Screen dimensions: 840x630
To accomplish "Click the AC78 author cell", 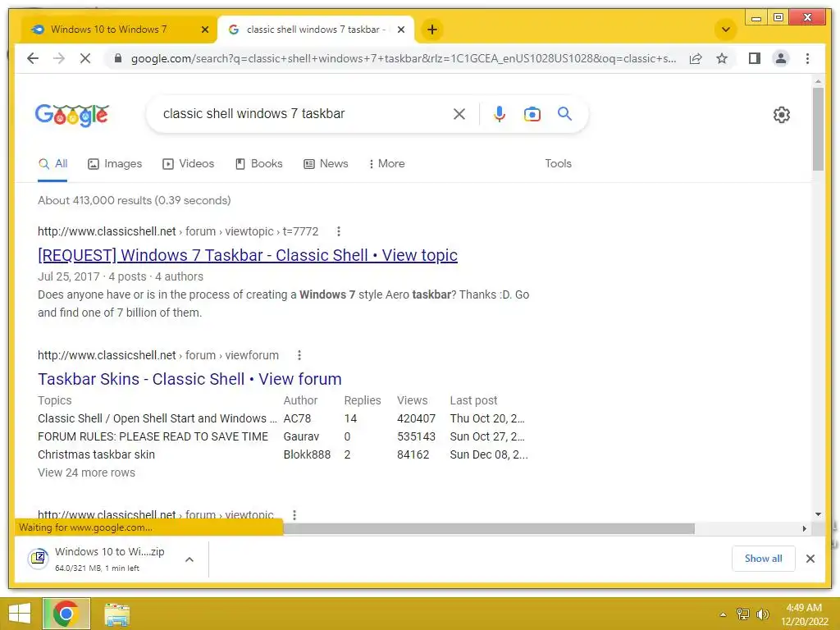I will [x=297, y=418].
